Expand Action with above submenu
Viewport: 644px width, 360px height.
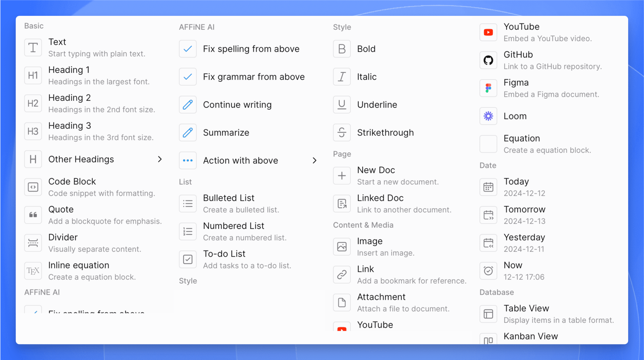click(314, 160)
